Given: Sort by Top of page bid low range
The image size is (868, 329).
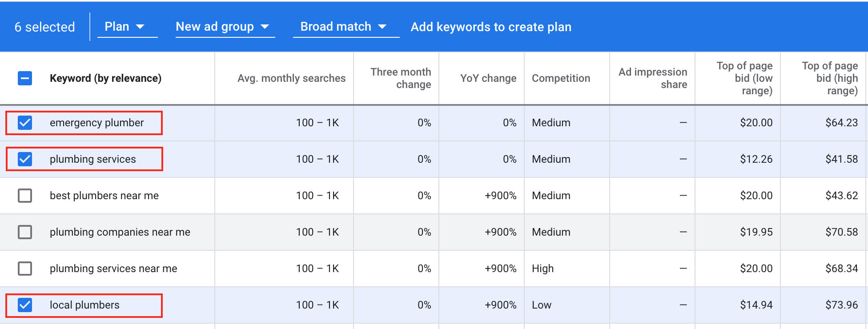Looking at the screenshot, I should coord(745,78).
